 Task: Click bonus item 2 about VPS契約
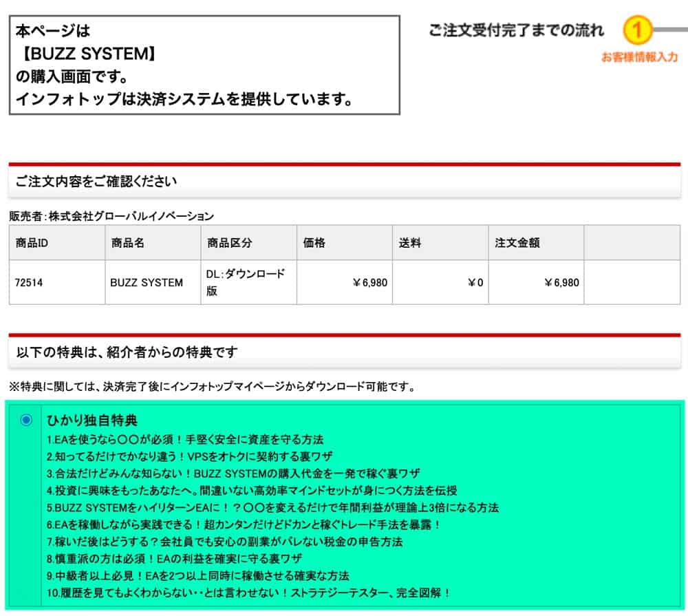tap(190, 456)
